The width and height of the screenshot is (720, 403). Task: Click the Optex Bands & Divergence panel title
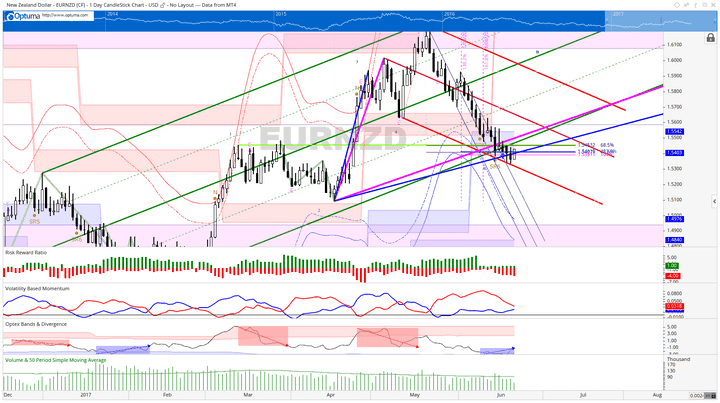[x=38, y=323]
